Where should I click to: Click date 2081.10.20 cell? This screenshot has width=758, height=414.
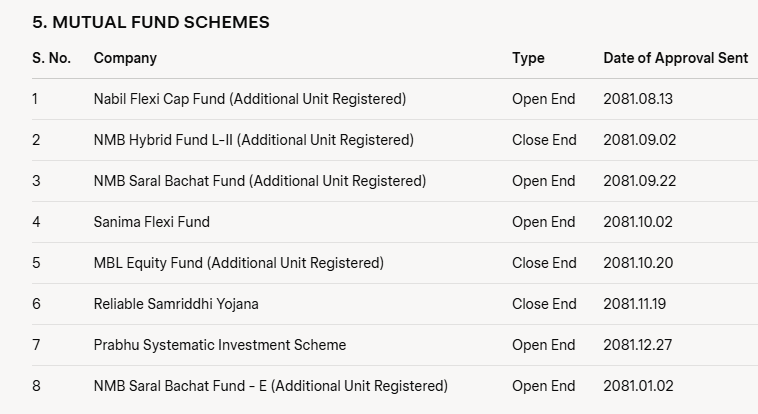click(638, 263)
